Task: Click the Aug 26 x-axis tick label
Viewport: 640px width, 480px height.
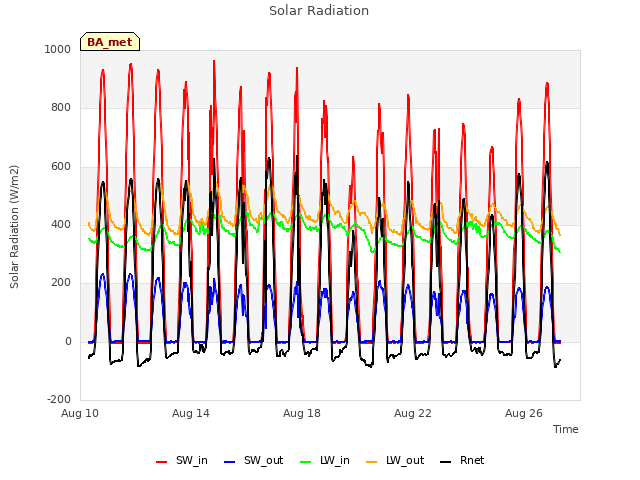Action: pyautogui.click(x=524, y=413)
